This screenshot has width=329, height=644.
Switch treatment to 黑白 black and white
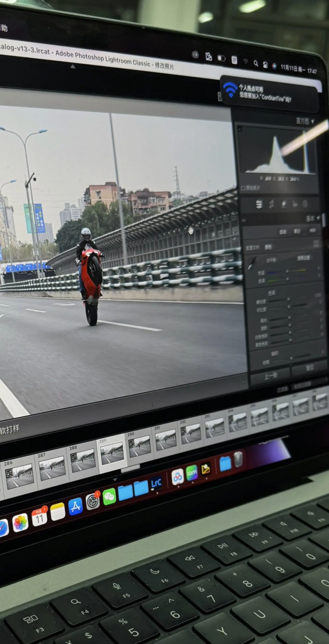(x=297, y=231)
